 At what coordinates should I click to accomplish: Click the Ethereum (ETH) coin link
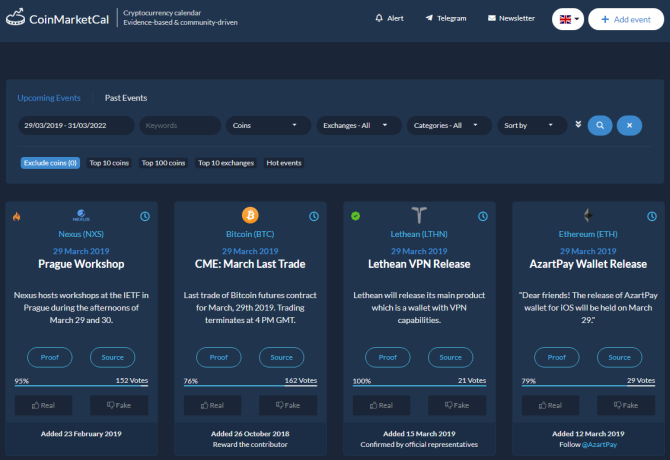tap(588, 234)
